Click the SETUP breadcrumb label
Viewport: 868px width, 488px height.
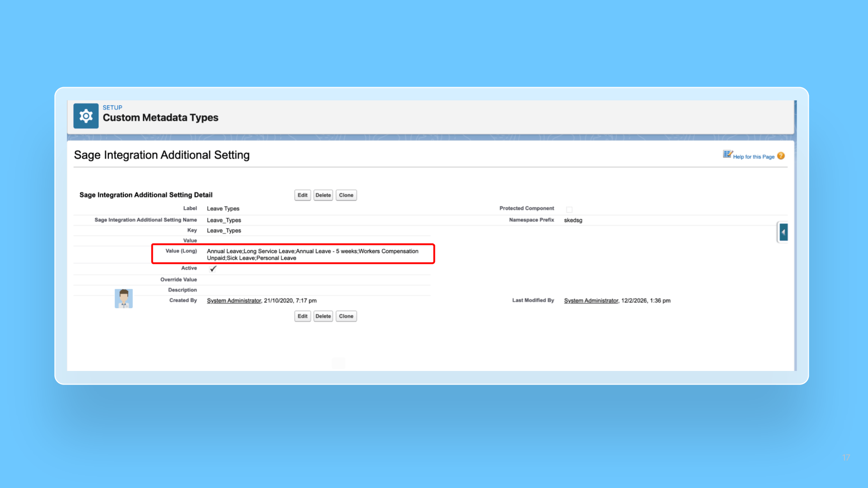click(x=113, y=108)
